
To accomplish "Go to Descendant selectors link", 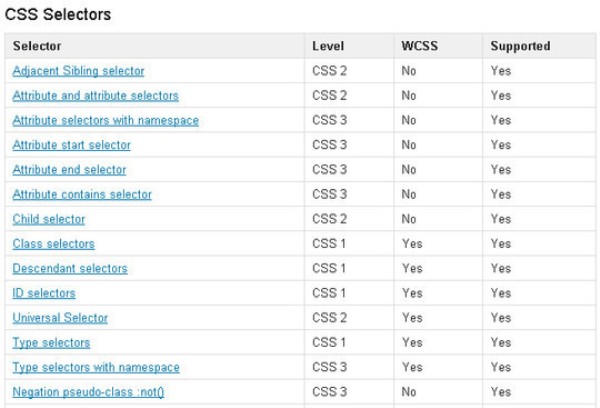I will (x=70, y=268).
